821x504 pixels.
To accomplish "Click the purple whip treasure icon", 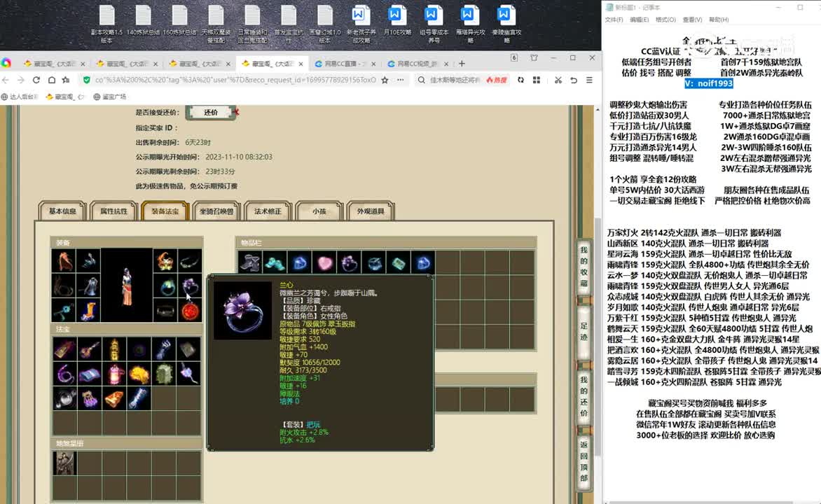I will coord(64,374).
